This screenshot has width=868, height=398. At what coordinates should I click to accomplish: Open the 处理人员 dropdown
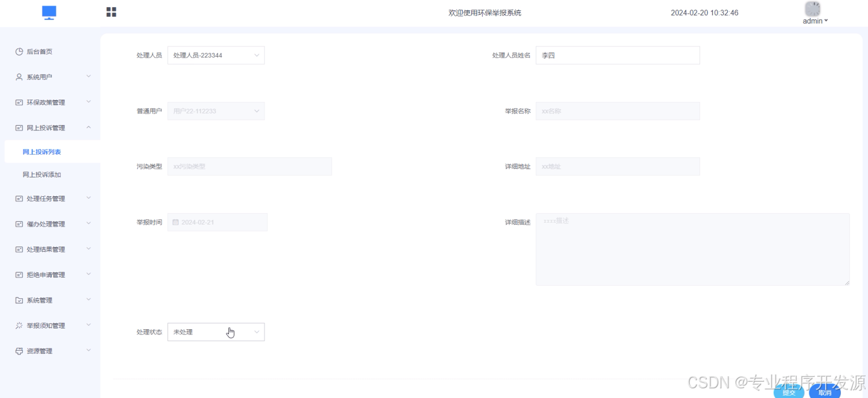216,55
